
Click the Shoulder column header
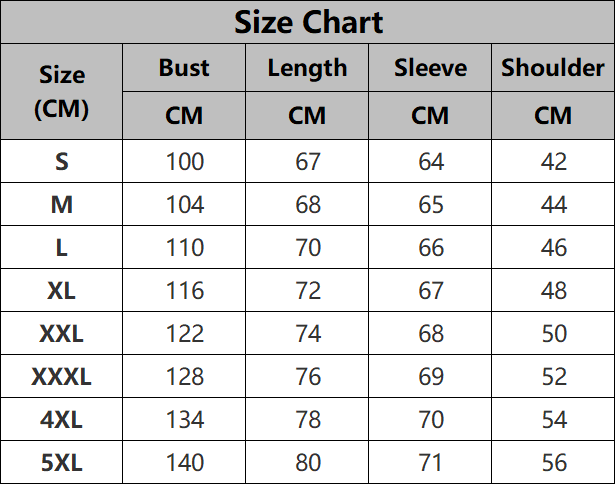[x=553, y=68]
